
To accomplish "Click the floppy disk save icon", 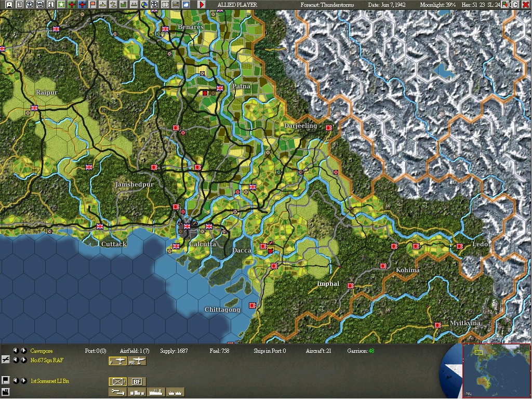I will click(9, 4).
